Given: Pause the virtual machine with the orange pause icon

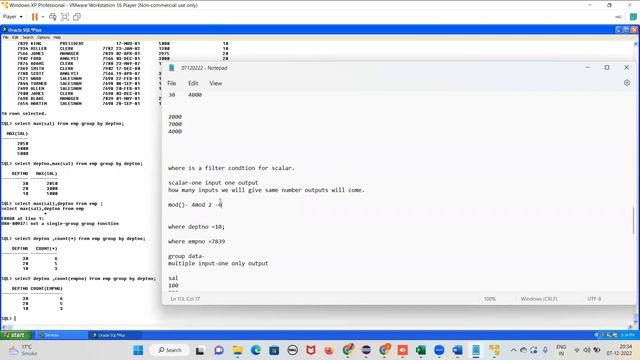Looking at the screenshot, I should [35, 17].
